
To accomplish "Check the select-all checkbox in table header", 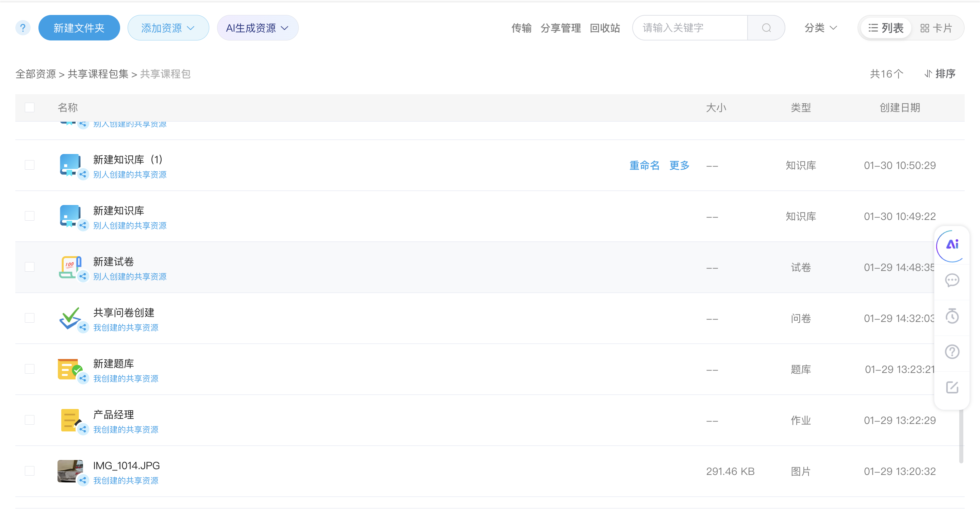I will point(30,107).
